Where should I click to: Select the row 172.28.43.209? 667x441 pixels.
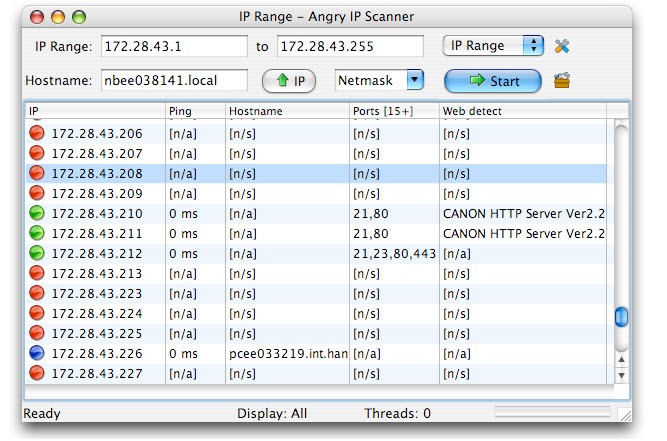tap(316, 193)
